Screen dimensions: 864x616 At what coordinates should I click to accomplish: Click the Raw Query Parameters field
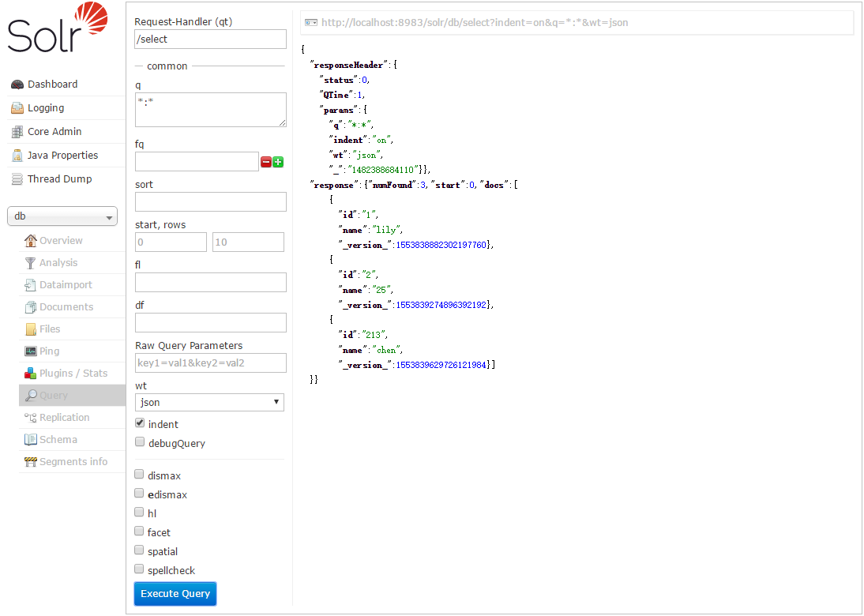211,362
